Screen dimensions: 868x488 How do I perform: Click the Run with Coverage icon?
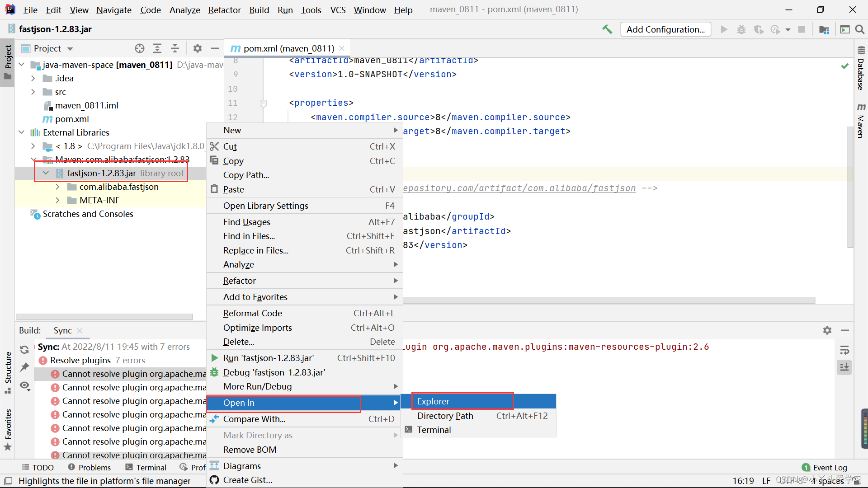pos(759,29)
